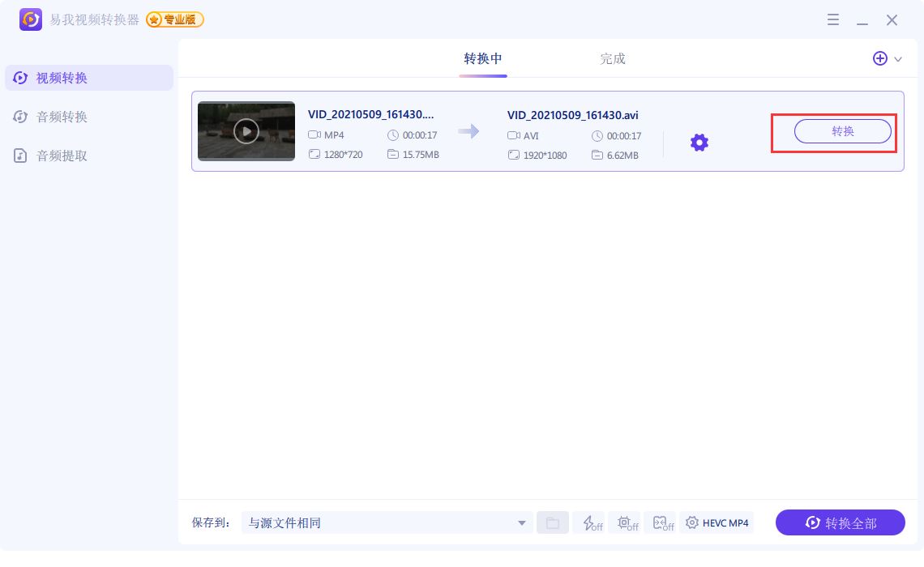
Task: Expand the 保存到 save location dropdown
Action: (522, 522)
